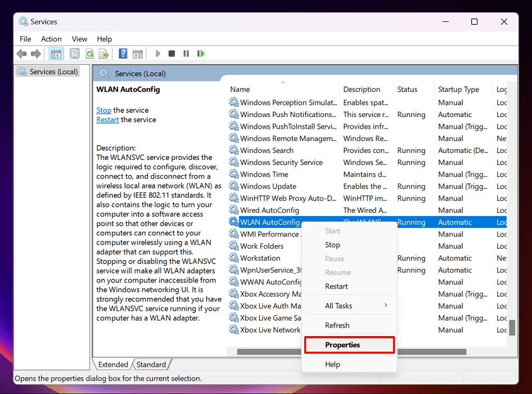Expand the All Tasks submenu
The image size is (532, 394).
(x=339, y=306)
